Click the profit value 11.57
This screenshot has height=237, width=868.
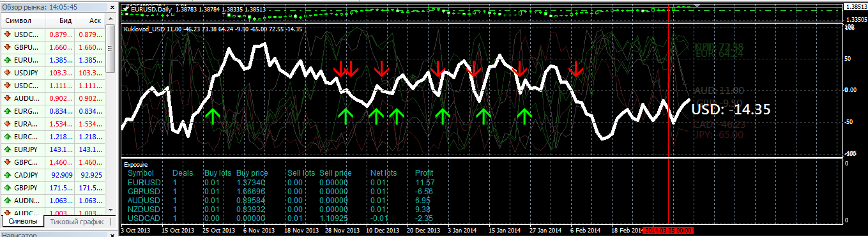point(425,183)
